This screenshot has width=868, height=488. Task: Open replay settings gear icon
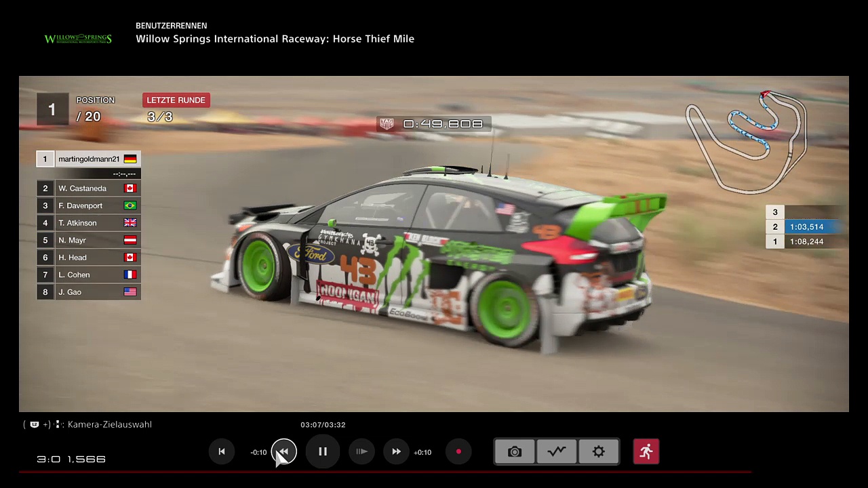click(x=598, y=452)
